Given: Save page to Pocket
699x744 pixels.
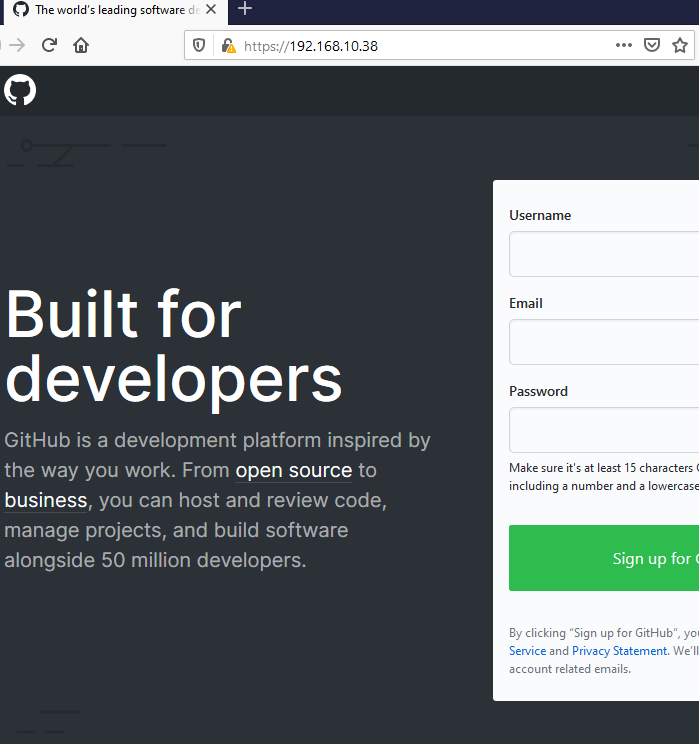Looking at the screenshot, I should click(x=651, y=45).
